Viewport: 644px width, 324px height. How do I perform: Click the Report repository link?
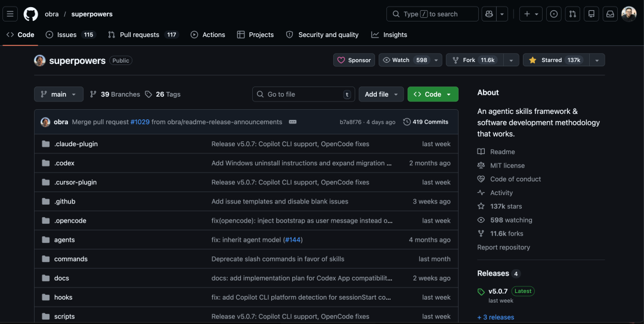(503, 247)
